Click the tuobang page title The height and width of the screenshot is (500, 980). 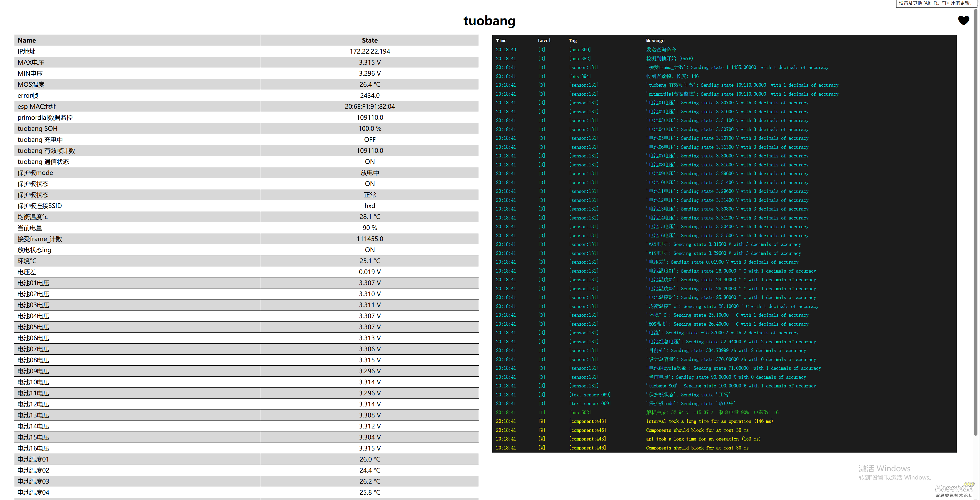pos(489,21)
